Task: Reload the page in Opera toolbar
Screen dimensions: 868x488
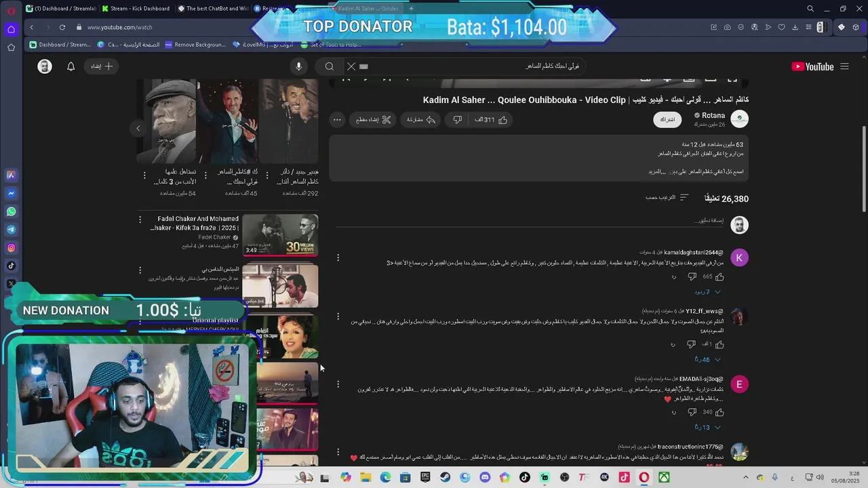Action: click(x=62, y=27)
